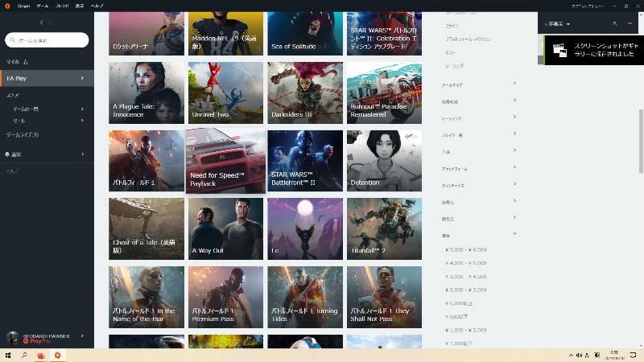The width and height of the screenshot is (644, 362).
Task: Open the Ghost of a Tale tile
Action: [147, 229]
